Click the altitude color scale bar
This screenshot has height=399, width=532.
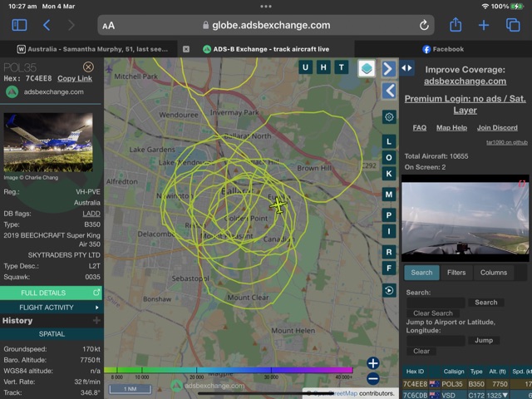click(x=229, y=370)
